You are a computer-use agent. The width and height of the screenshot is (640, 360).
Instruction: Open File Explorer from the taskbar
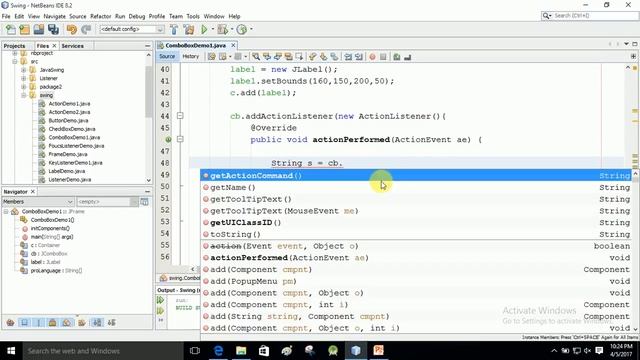[241, 351]
